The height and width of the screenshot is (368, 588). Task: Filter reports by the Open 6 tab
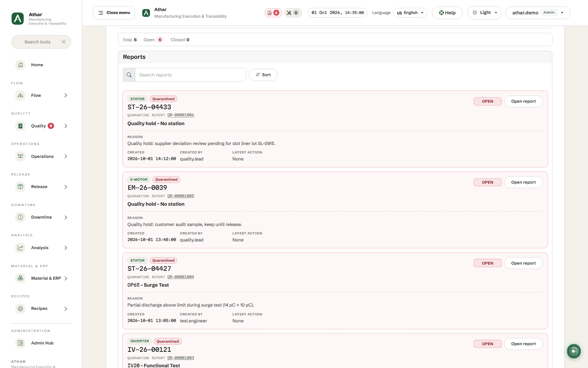[x=153, y=40]
